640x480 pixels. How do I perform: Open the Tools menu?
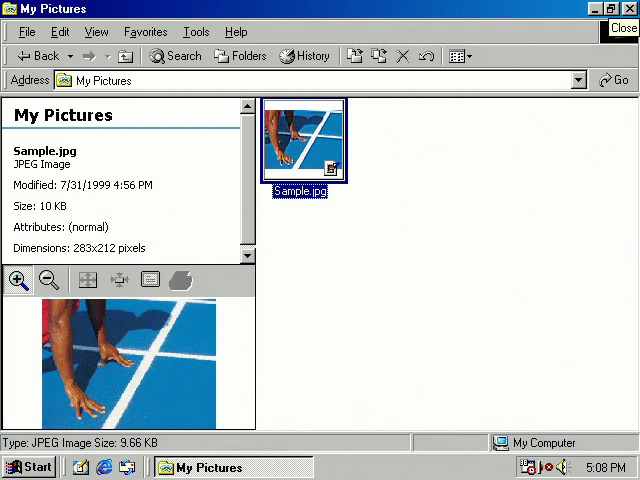click(x=196, y=32)
